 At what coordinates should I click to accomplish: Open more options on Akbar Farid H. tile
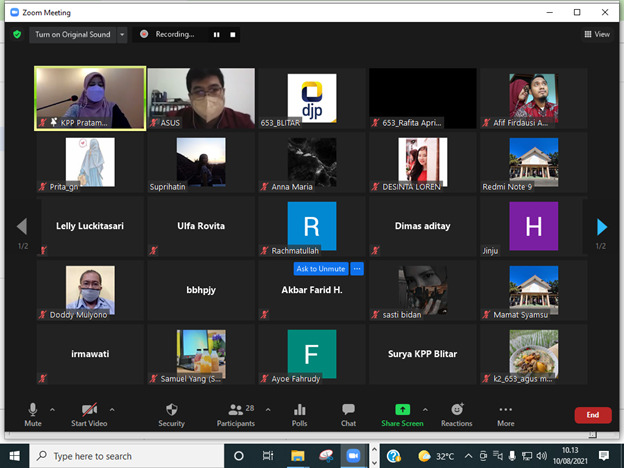tap(357, 269)
